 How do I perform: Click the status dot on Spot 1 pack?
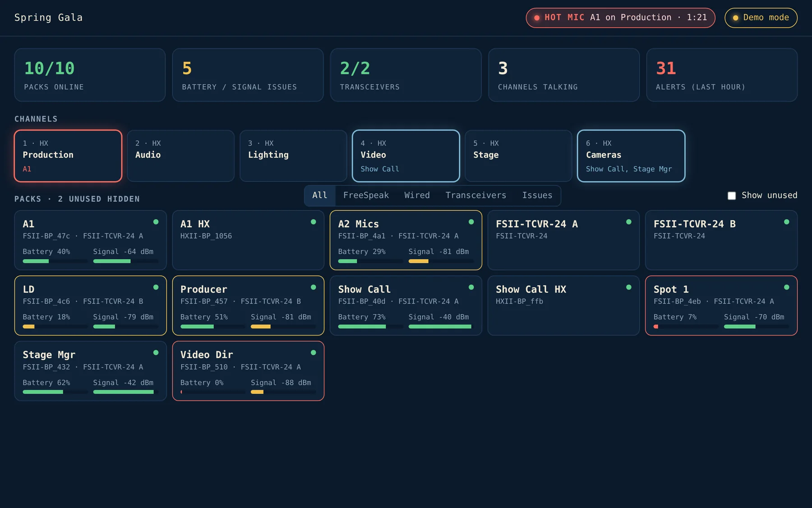tap(786, 287)
